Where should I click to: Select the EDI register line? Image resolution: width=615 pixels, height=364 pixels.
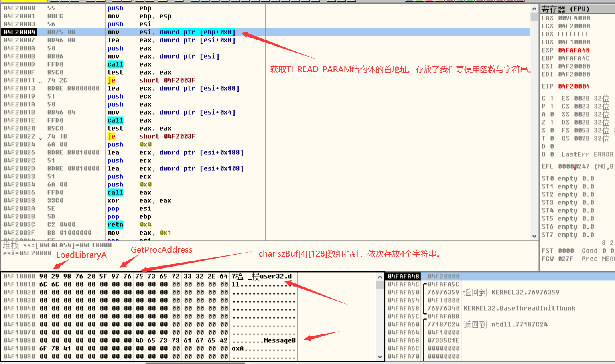(566, 74)
